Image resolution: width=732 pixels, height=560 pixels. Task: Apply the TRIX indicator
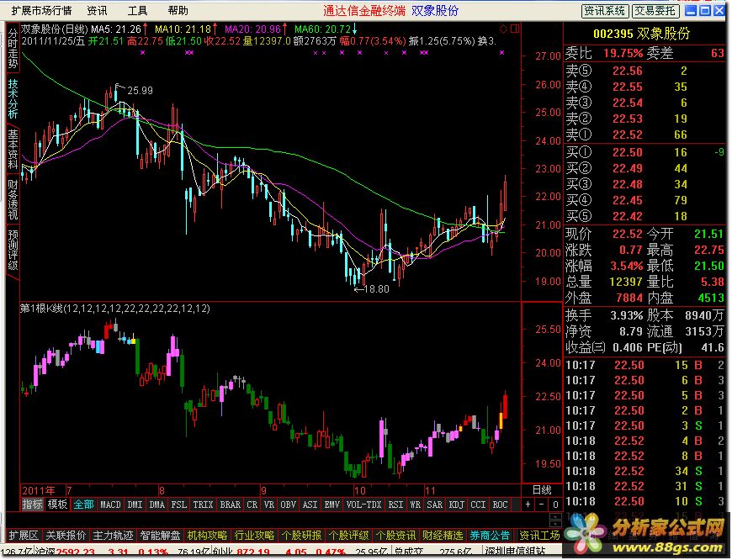203,505
